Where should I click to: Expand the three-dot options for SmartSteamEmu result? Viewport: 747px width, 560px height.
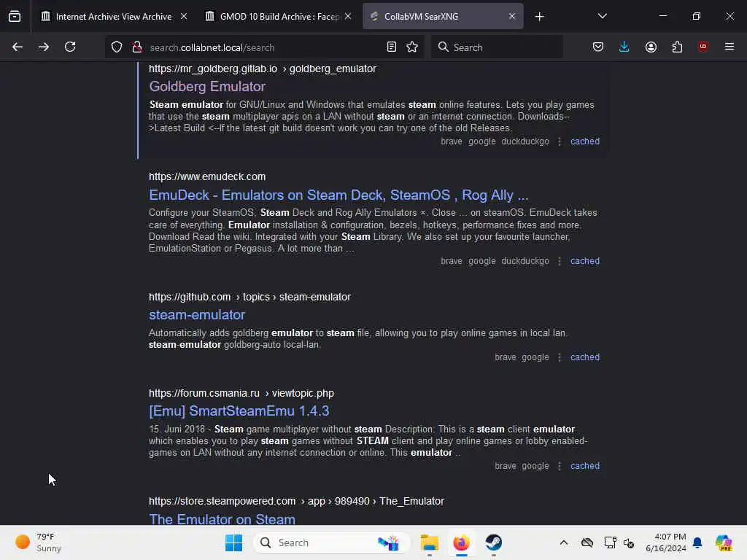click(x=560, y=466)
